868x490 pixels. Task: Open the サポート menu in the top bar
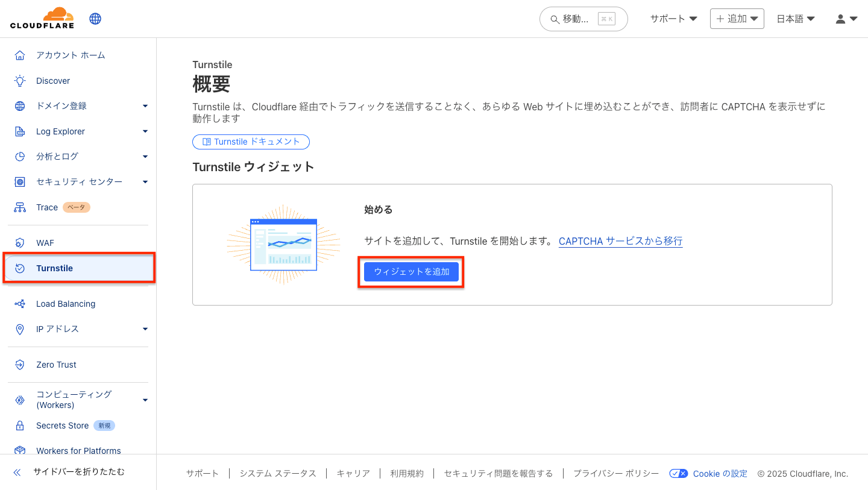673,18
